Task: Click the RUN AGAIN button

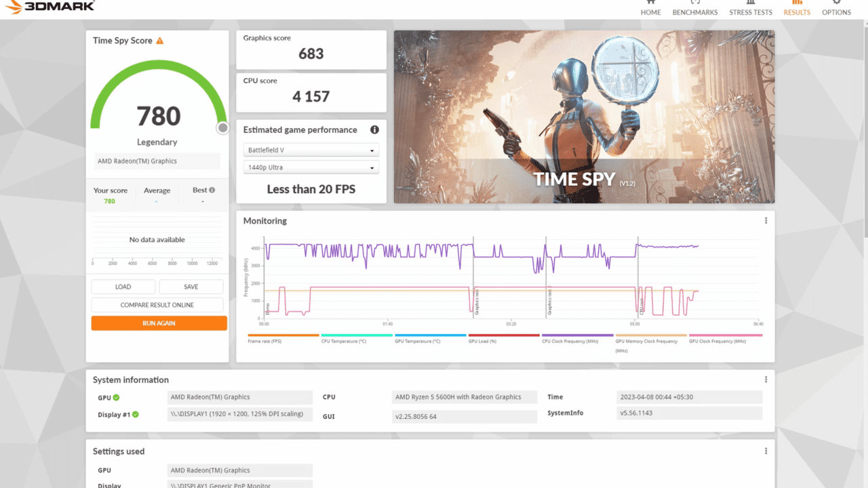Action: tap(159, 323)
